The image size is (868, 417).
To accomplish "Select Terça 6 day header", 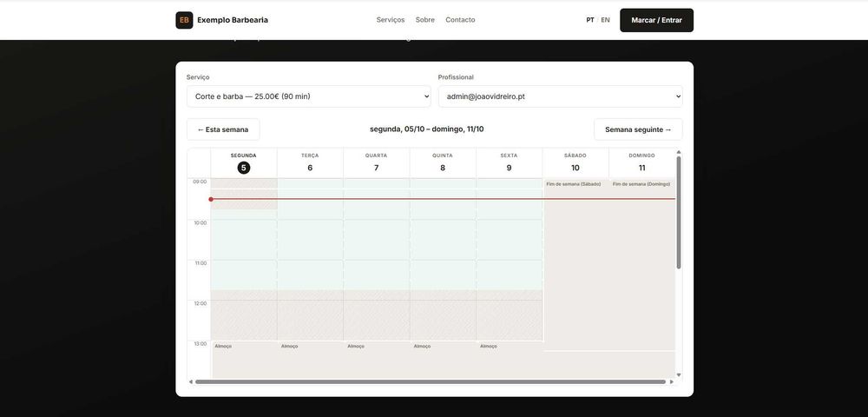I will 310,162.
